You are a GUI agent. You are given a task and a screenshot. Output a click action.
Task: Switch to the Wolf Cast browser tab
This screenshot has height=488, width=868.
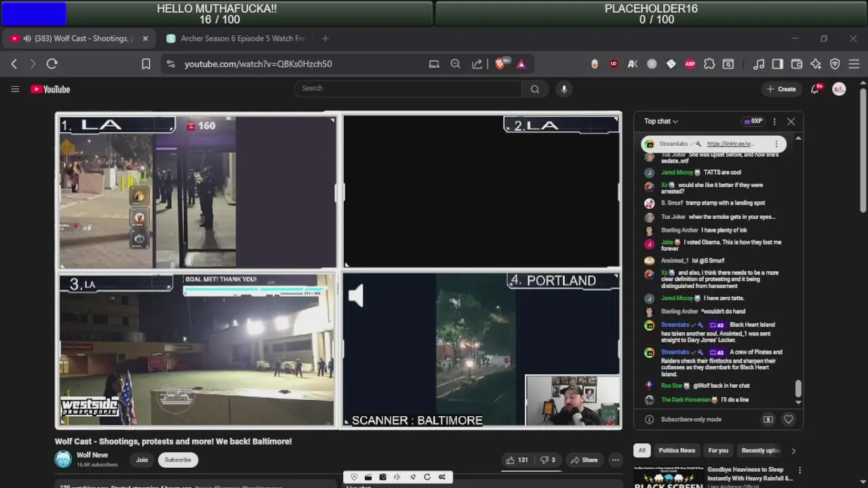(x=78, y=39)
